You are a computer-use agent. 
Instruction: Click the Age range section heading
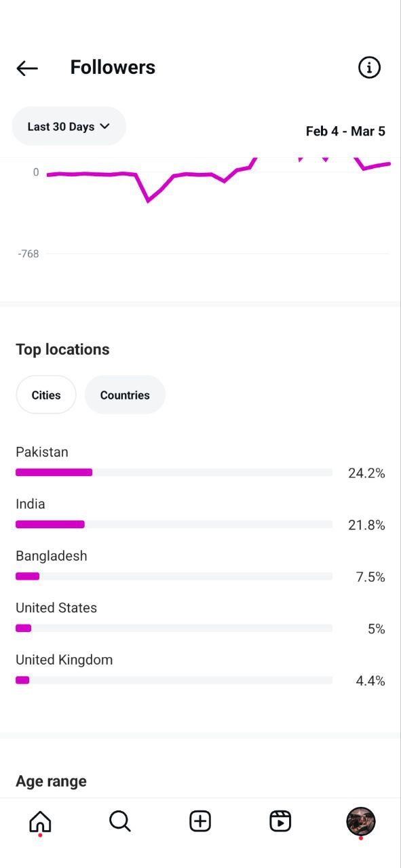[x=52, y=781]
